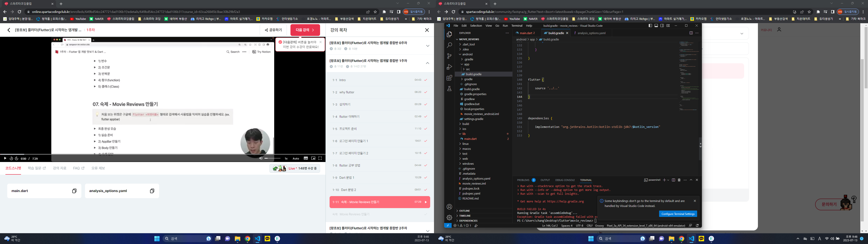Toggle the VS Code primary side bar
This screenshot has width=868, height=244.
[650, 26]
